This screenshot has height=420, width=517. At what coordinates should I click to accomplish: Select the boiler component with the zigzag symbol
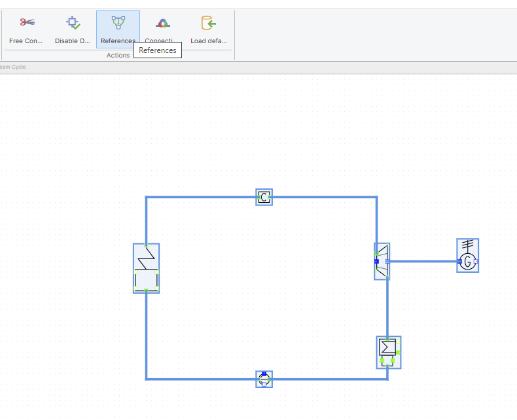[x=146, y=268]
